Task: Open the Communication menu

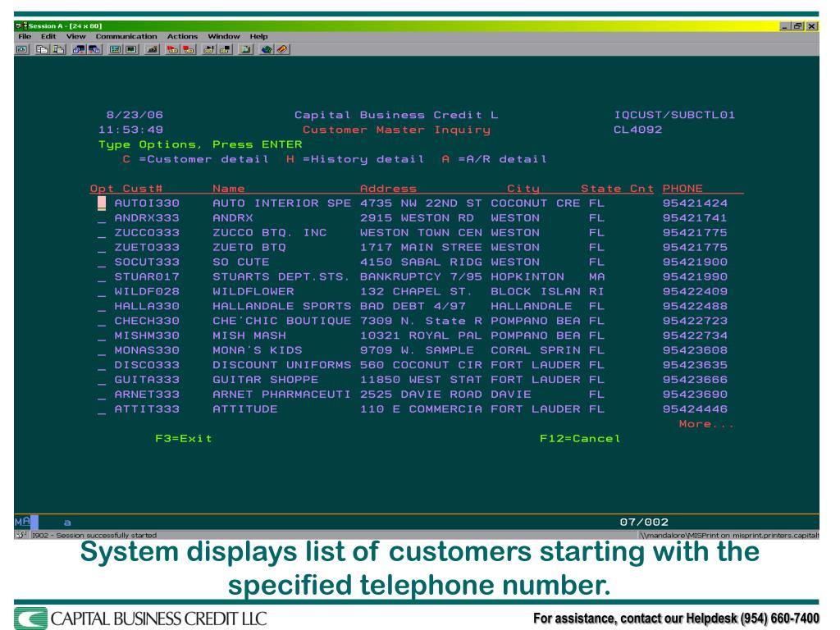Action: pyautogui.click(x=126, y=36)
